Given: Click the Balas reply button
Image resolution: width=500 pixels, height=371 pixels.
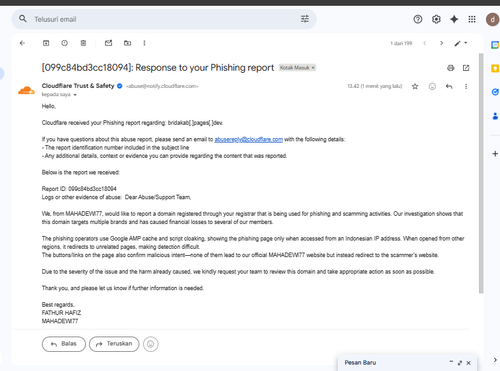Looking at the screenshot, I should point(64,344).
